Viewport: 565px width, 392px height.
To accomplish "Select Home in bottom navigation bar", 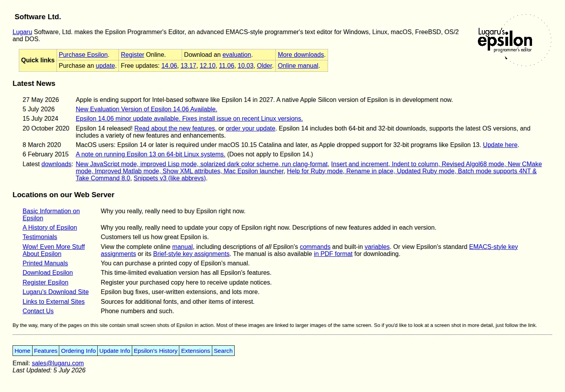I will pyautogui.click(x=22, y=351).
